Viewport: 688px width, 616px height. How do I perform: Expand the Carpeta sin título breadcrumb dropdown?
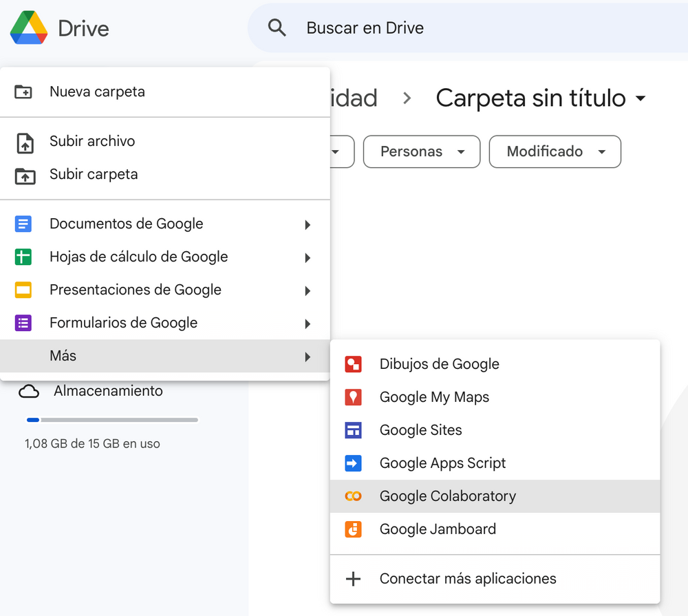coord(640,98)
